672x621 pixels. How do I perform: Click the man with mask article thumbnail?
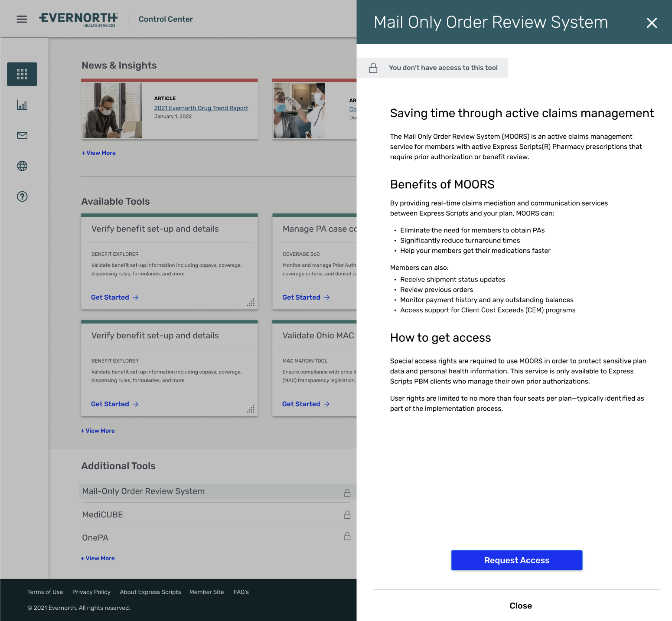[112, 111]
